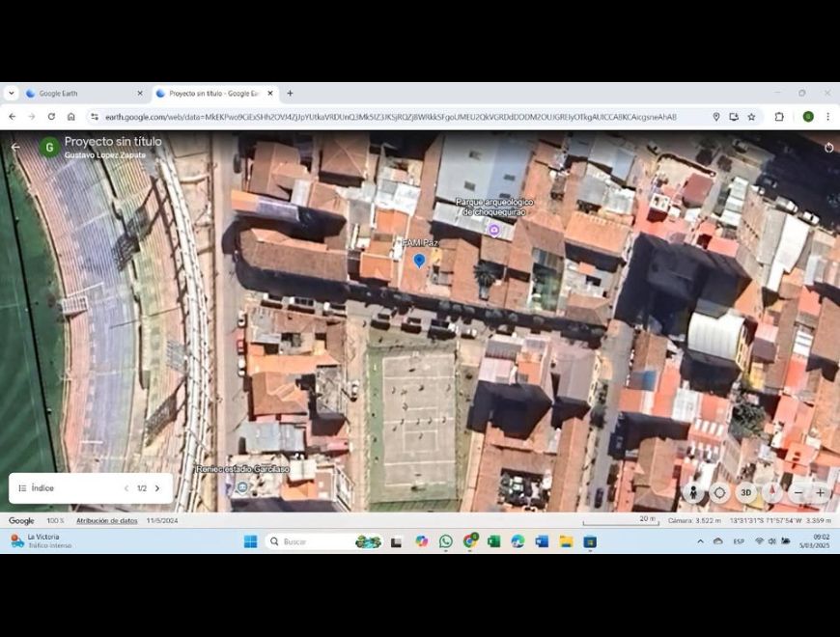Navigate back in the browser

click(x=13, y=117)
